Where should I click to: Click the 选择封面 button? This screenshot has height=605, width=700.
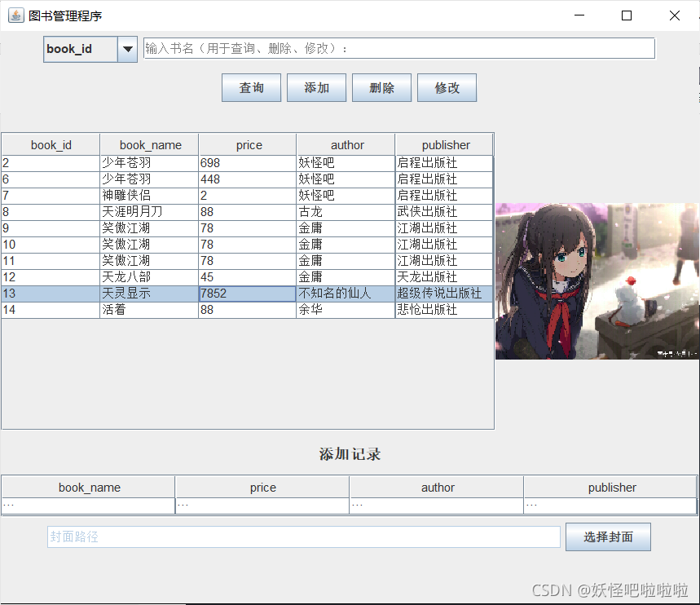[x=608, y=537]
